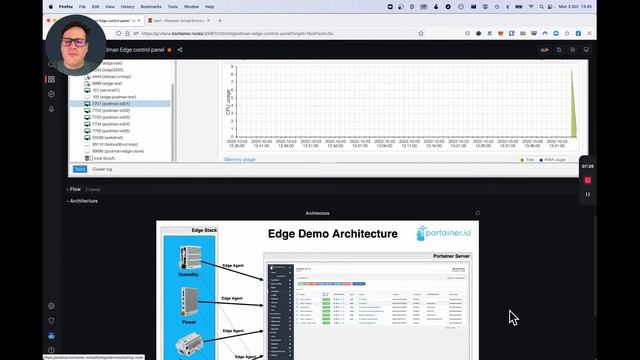Click the Proxmox tree vertical scrollbar
Image resolution: width=640 pixels, height=360 pixels.
coord(172,122)
